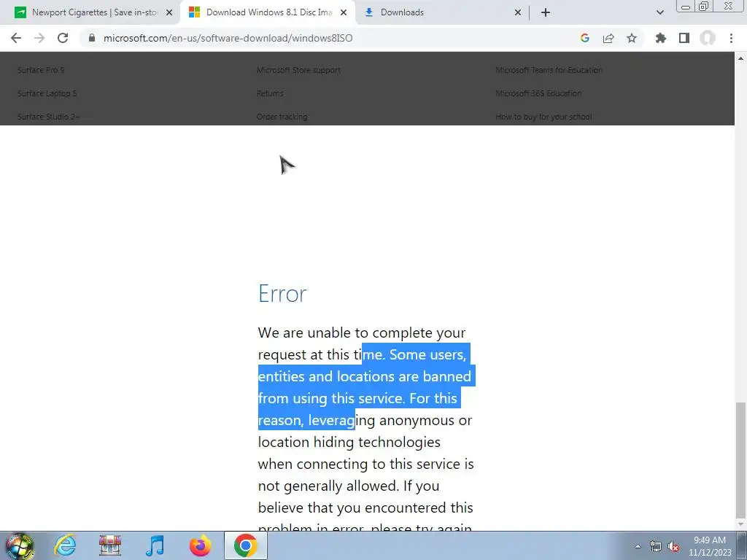Open Surface Studio 2+ footer link
The height and width of the screenshot is (560, 747).
pyautogui.click(x=49, y=117)
